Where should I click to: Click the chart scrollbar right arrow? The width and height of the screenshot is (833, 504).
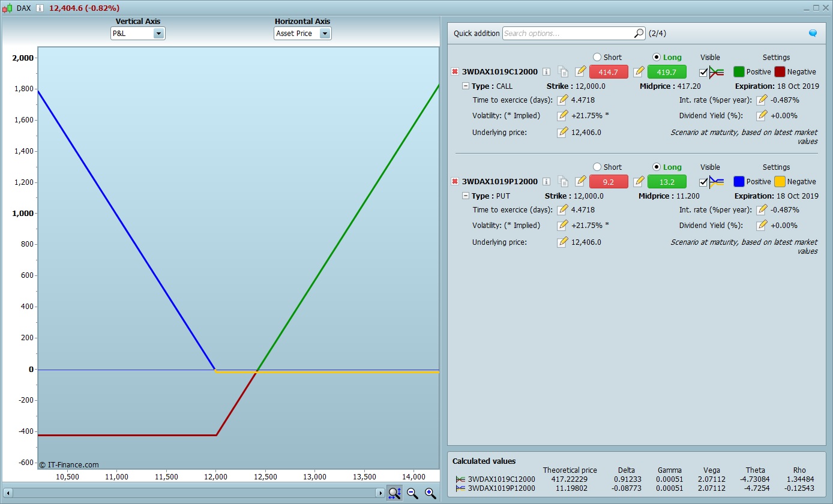(380, 493)
